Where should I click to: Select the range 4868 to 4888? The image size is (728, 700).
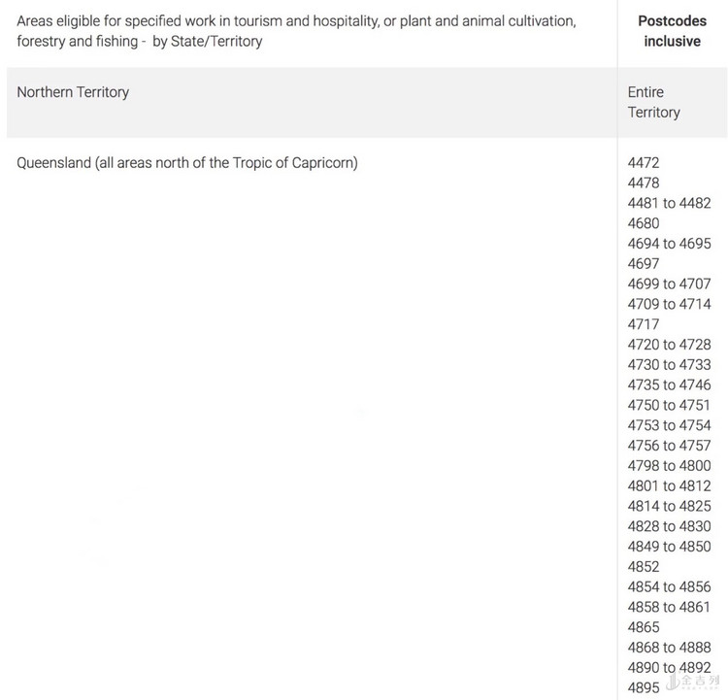669,648
